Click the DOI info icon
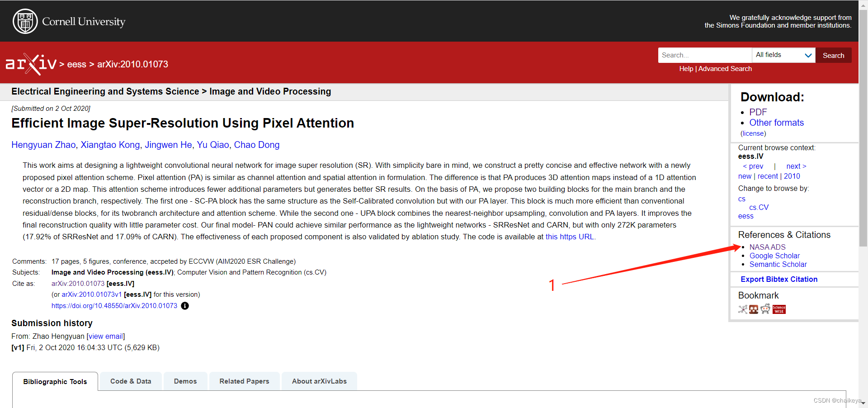The image size is (868, 408). [x=185, y=306]
